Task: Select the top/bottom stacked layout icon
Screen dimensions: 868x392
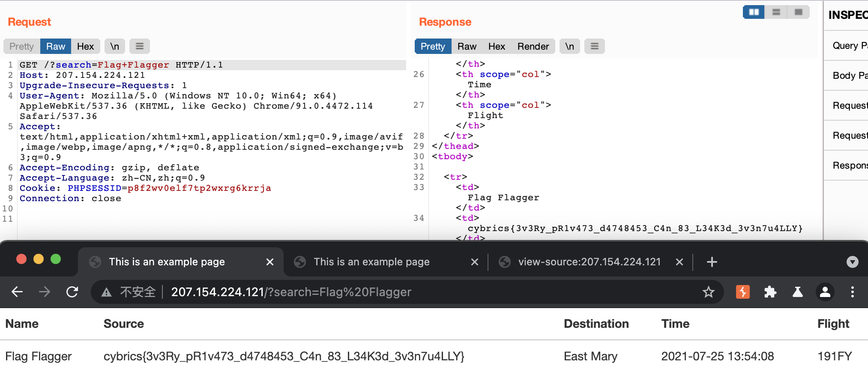Action: click(776, 12)
